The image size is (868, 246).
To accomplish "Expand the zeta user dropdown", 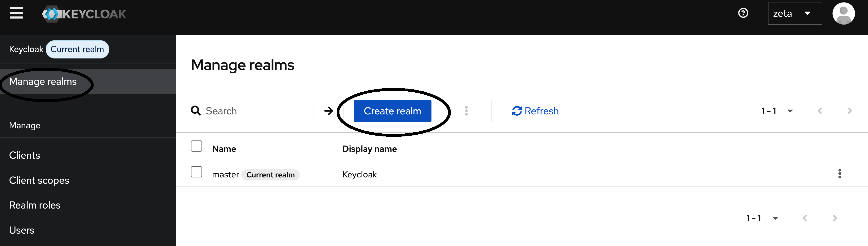I will coord(794,13).
